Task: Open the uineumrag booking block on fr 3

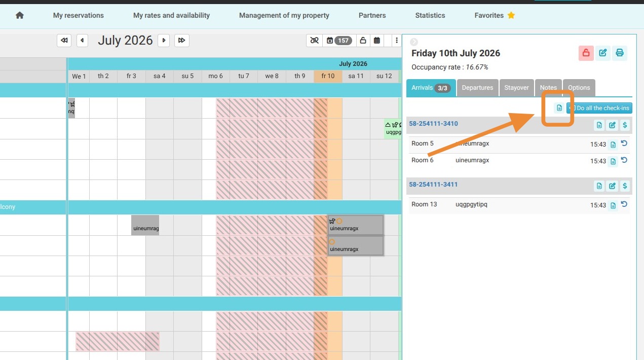Action: pyautogui.click(x=145, y=225)
